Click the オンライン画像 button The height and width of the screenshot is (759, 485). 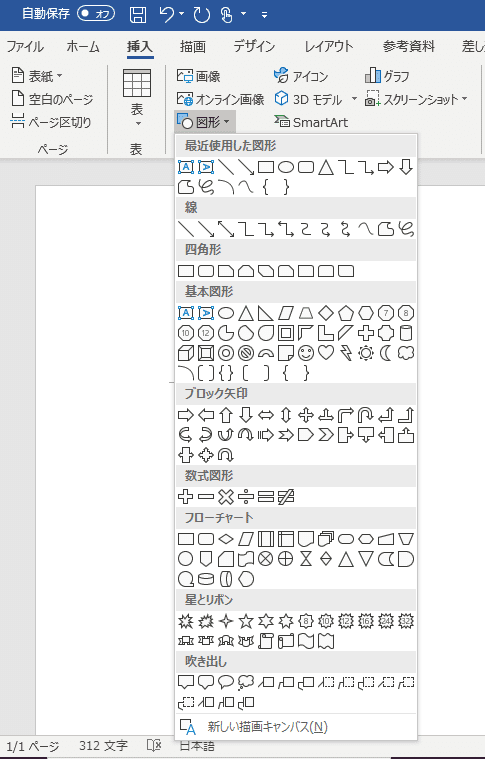tap(220, 99)
